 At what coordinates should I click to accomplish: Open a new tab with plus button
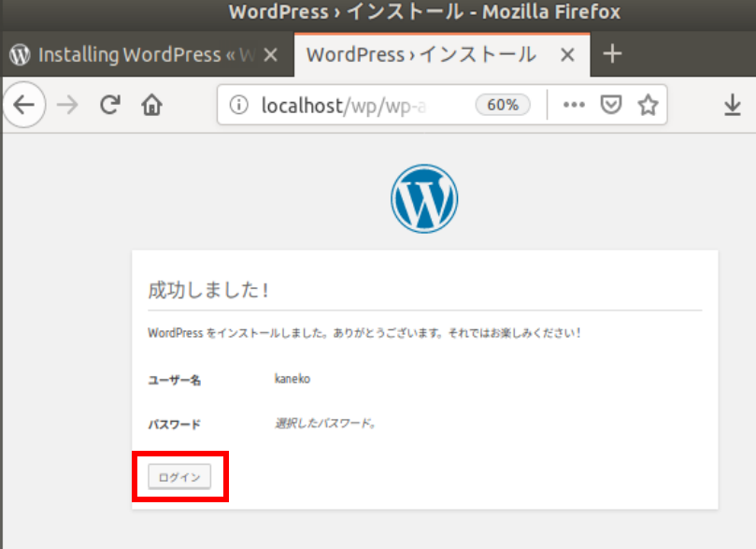(612, 53)
